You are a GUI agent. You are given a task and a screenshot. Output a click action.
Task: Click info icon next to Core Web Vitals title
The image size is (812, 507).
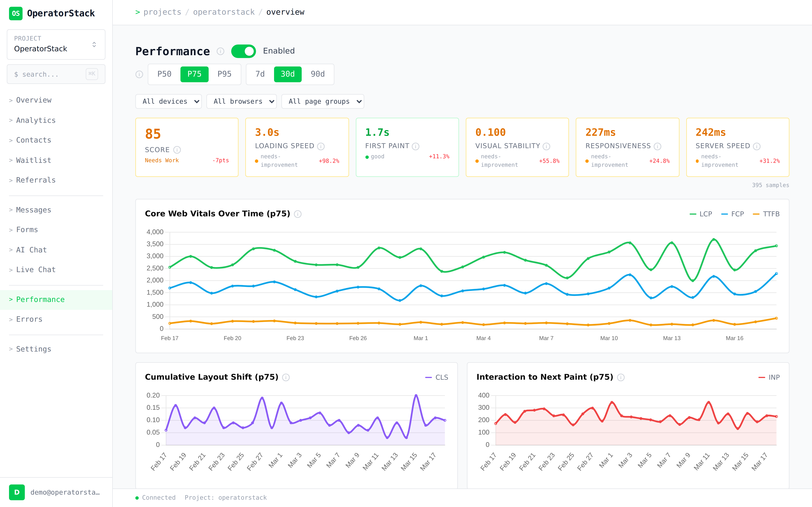(298, 214)
